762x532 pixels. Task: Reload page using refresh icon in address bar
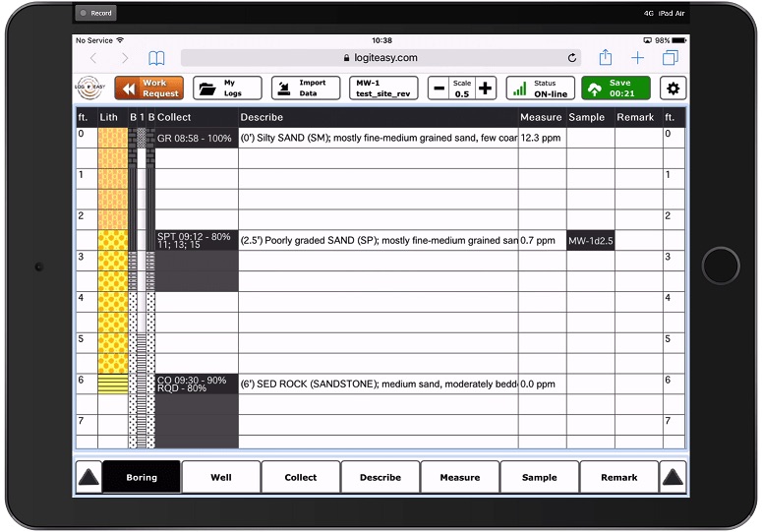[x=572, y=58]
